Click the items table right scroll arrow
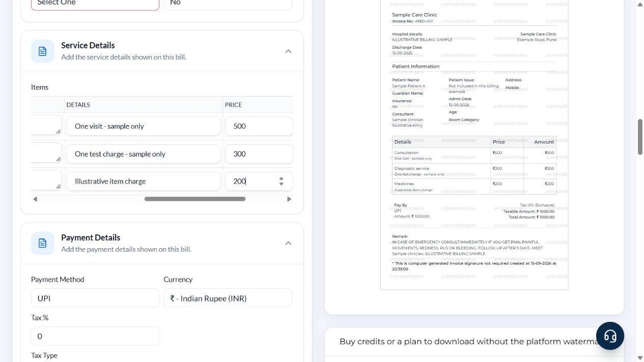The width and height of the screenshot is (644, 362). 289,199
